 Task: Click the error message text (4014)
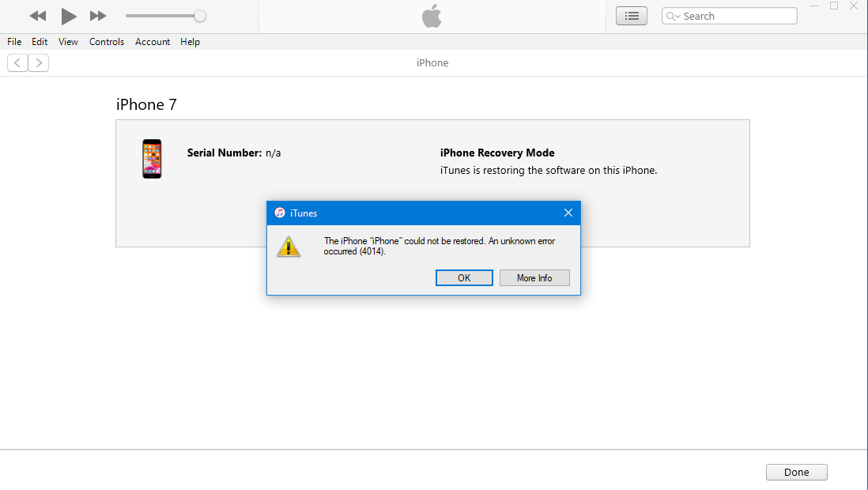tap(439, 247)
